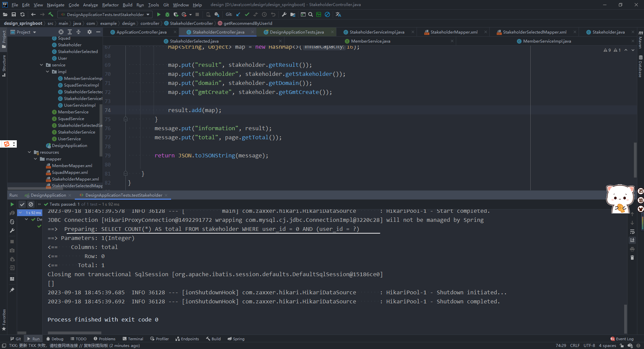Collapse the service folder in project tree
The image size is (644, 349).
(x=42, y=65)
